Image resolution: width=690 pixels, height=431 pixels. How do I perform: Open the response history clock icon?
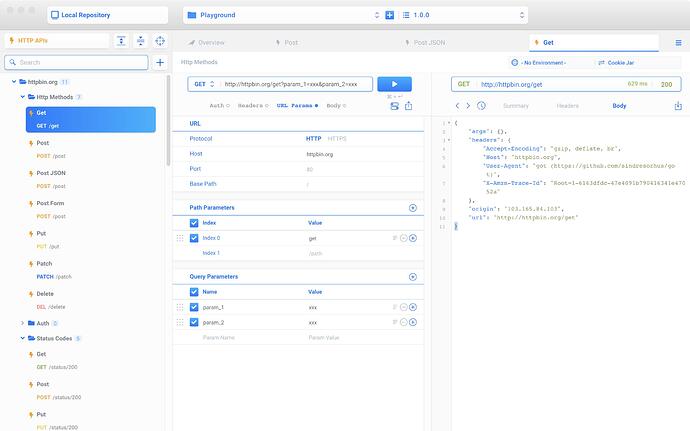point(481,105)
